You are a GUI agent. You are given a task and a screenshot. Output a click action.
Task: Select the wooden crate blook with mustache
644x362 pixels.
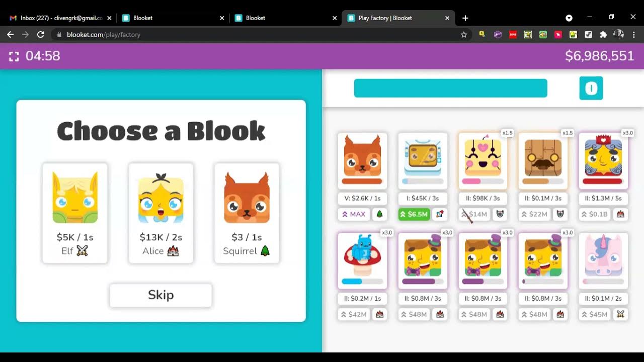pyautogui.click(x=543, y=161)
